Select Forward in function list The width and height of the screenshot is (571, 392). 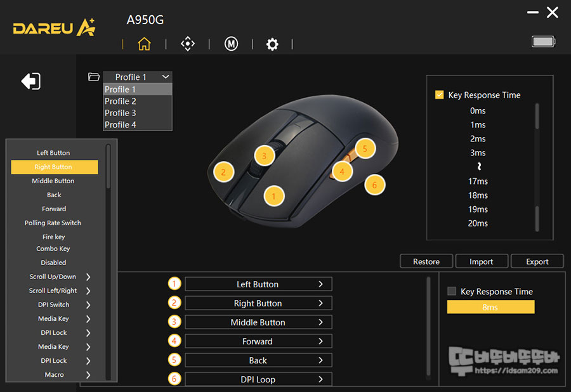(x=53, y=209)
